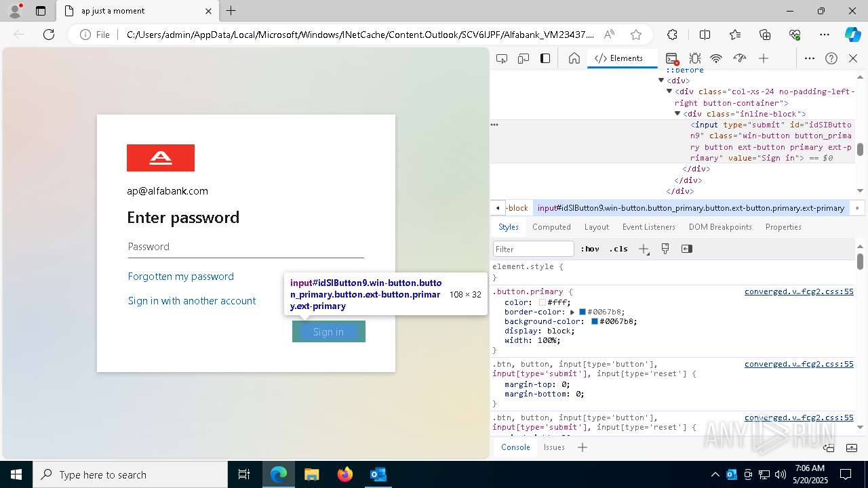Open Tab actions menu icon
This screenshot has height=488, width=868.
click(x=41, y=11)
